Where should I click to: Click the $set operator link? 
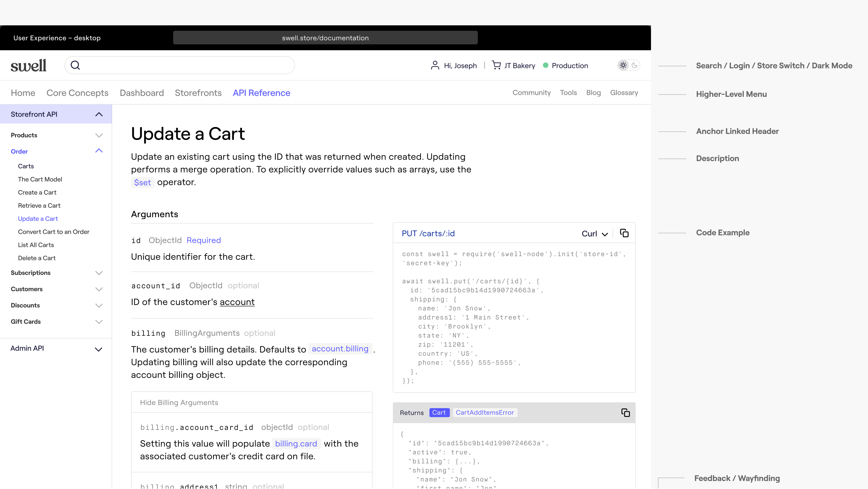pos(142,183)
